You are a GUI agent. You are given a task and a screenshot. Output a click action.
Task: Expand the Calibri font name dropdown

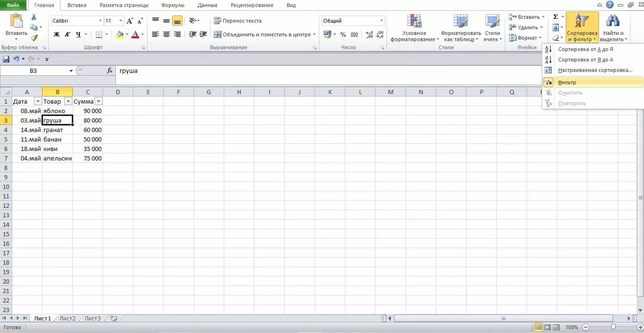click(100, 21)
